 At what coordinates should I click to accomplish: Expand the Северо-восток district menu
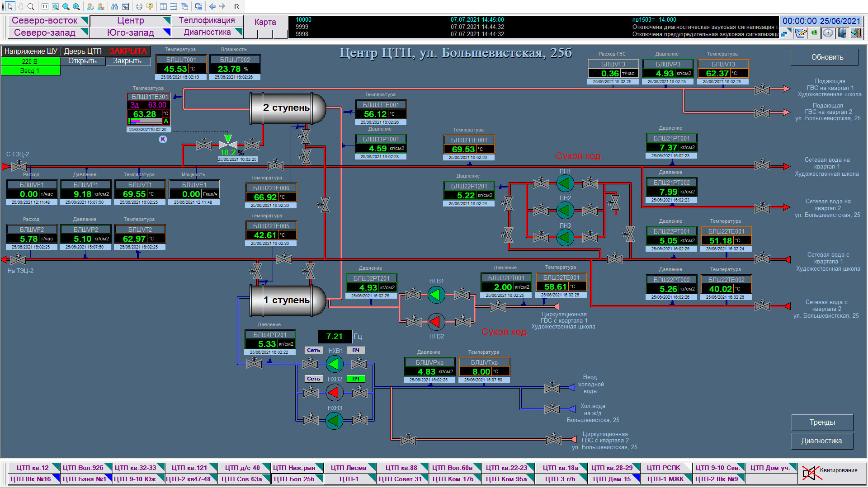pyautogui.click(x=49, y=21)
